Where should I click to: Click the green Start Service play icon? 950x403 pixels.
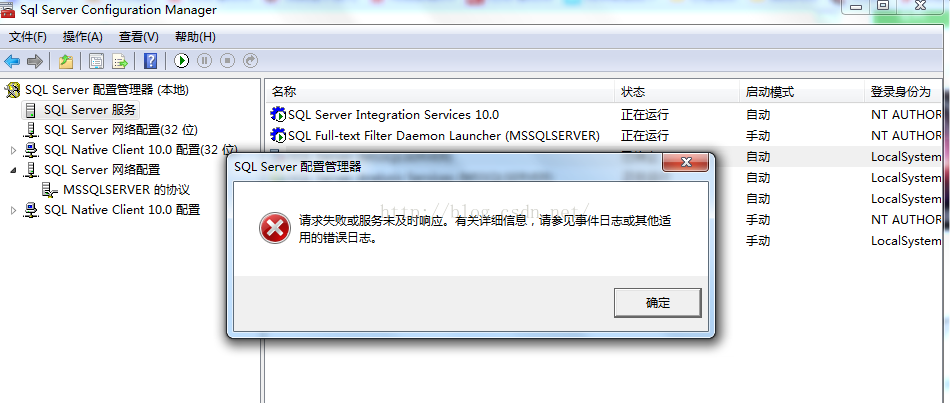point(182,61)
